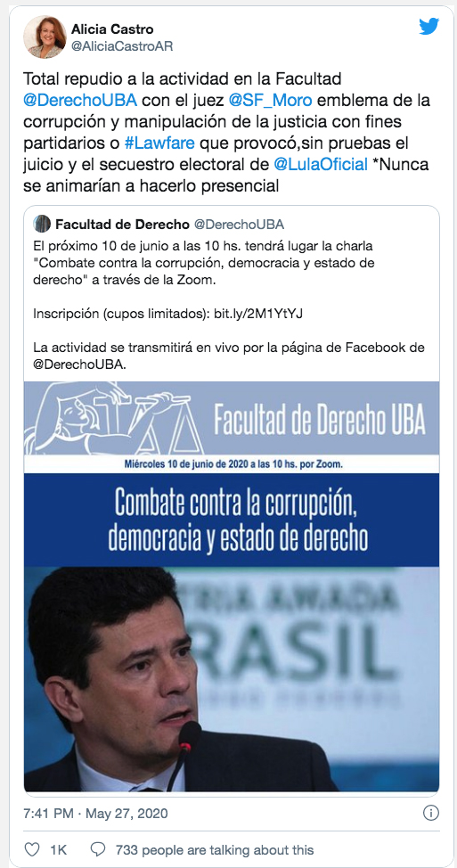Click the Twitter bird logo
457x868 pixels.
tap(428, 26)
